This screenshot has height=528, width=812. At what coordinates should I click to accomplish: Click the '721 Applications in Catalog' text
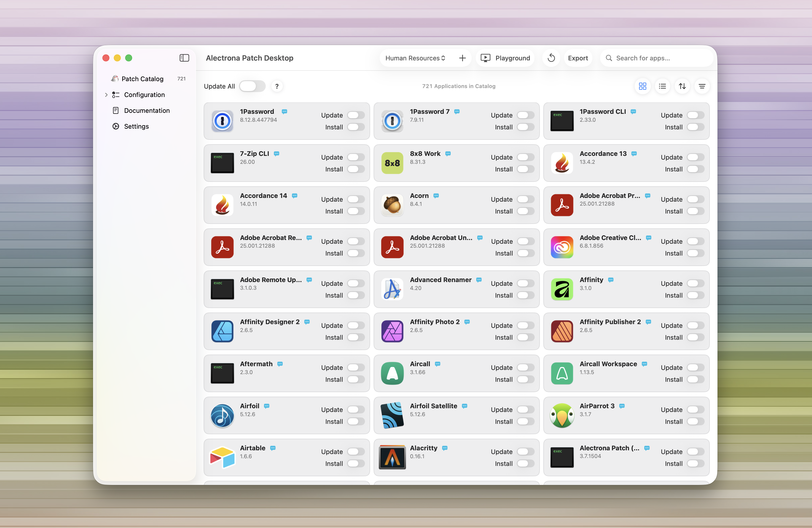pyautogui.click(x=458, y=86)
